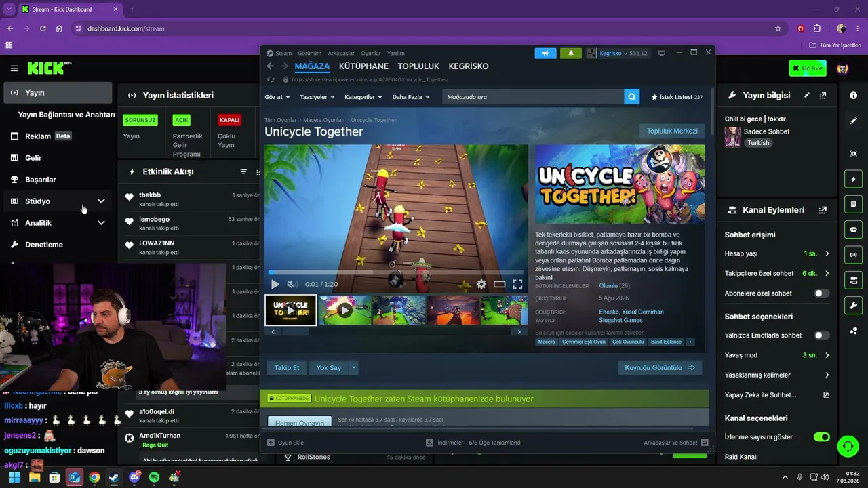Open the chat bubble icon in right rail
This screenshot has width=868, height=488.
click(853, 230)
